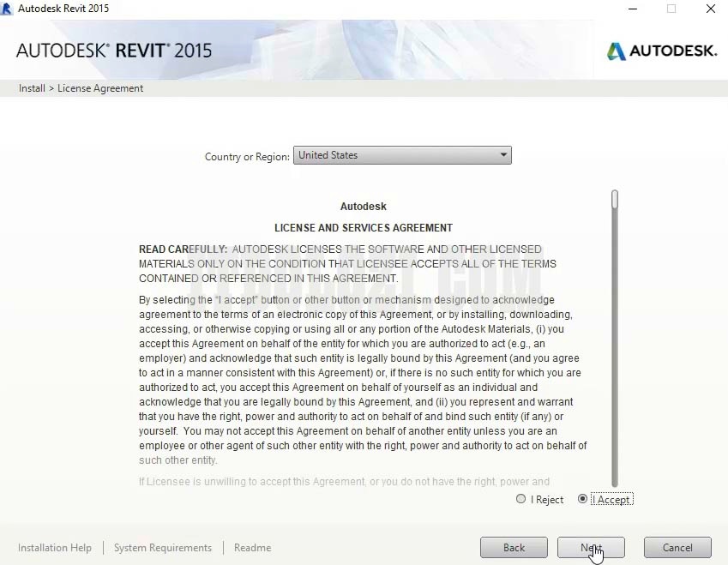Click the Autodesk heading in agreement text
Viewport: 728px width, 565px height.
pos(363,207)
